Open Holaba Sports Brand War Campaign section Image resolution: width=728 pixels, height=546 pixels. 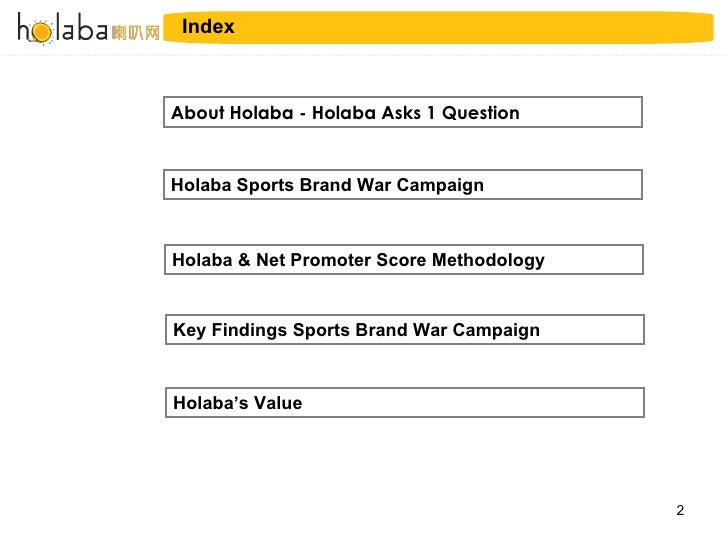click(x=403, y=184)
